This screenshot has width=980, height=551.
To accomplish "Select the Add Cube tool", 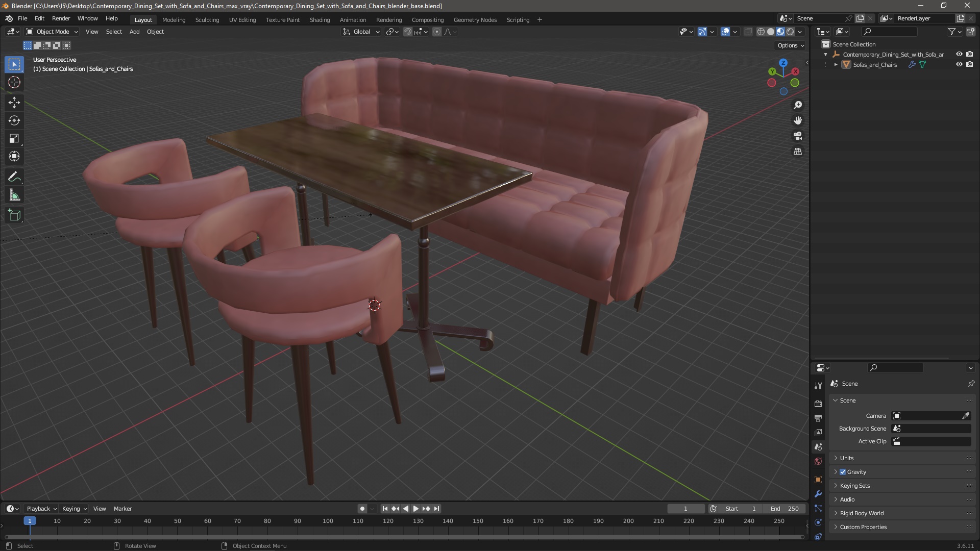I will (14, 215).
